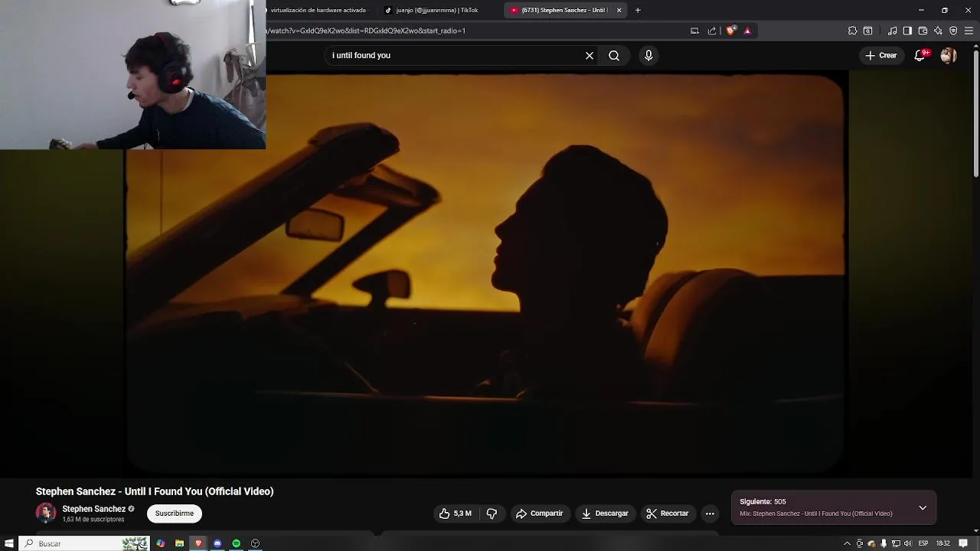Open Stephen Sanchez channel name link

pos(93,509)
